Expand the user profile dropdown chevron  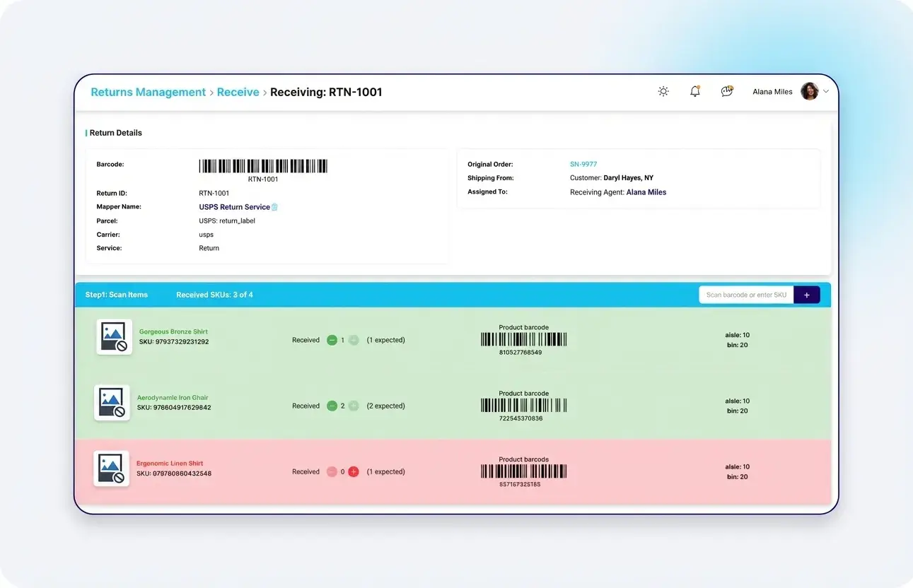(826, 91)
